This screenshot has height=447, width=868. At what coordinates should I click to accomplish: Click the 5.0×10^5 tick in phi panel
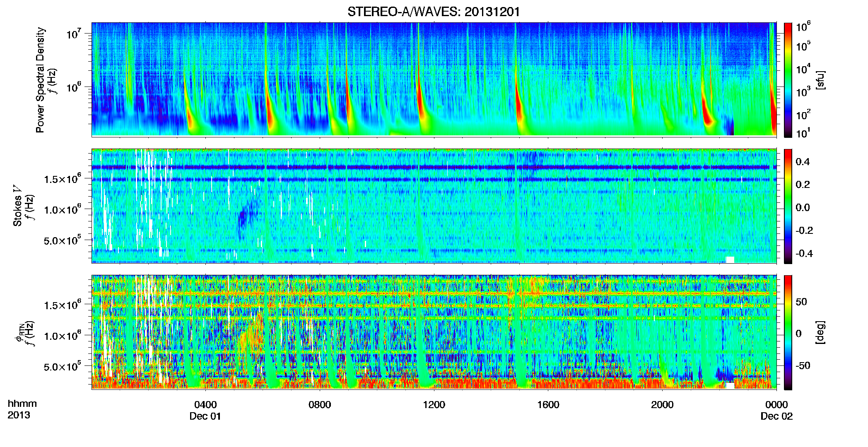(x=63, y=366)
